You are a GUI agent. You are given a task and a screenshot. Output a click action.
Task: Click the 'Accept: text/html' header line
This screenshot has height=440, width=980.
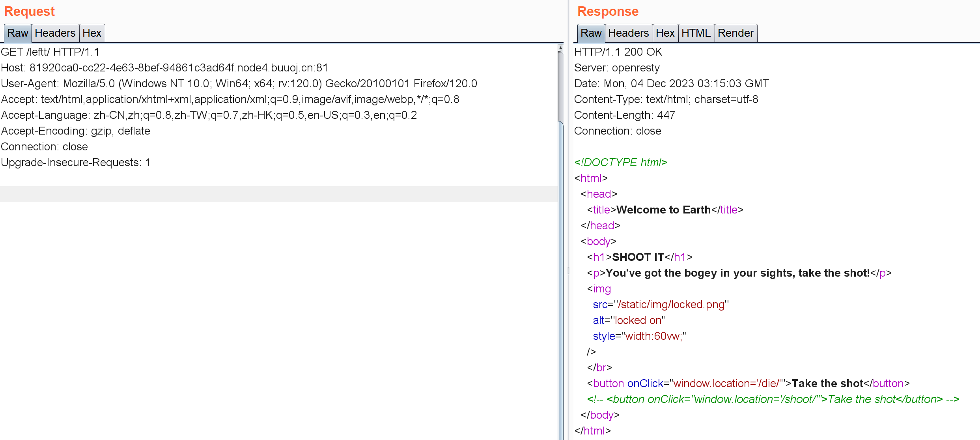(230, 99)
